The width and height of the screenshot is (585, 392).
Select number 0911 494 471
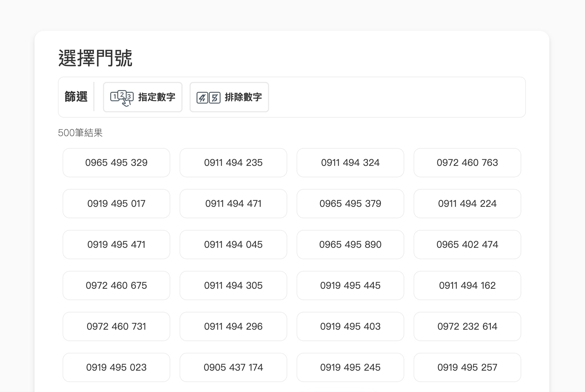pos(233,204)
